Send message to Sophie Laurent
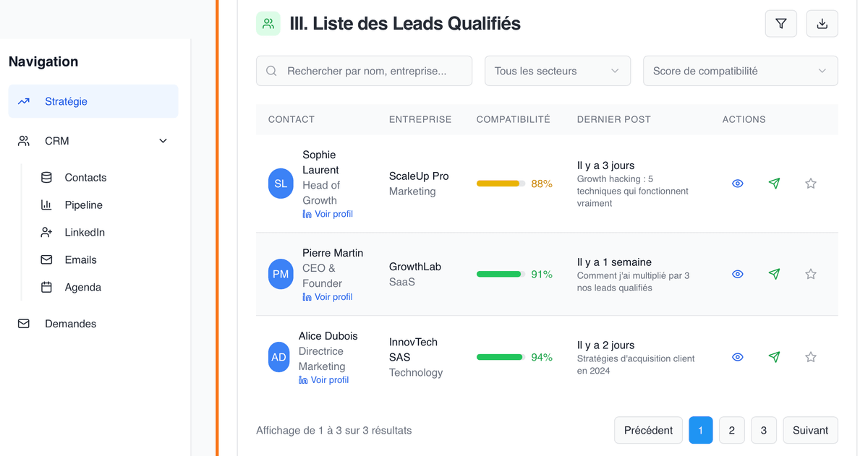 pyautogui.click(x=774, y=184)
